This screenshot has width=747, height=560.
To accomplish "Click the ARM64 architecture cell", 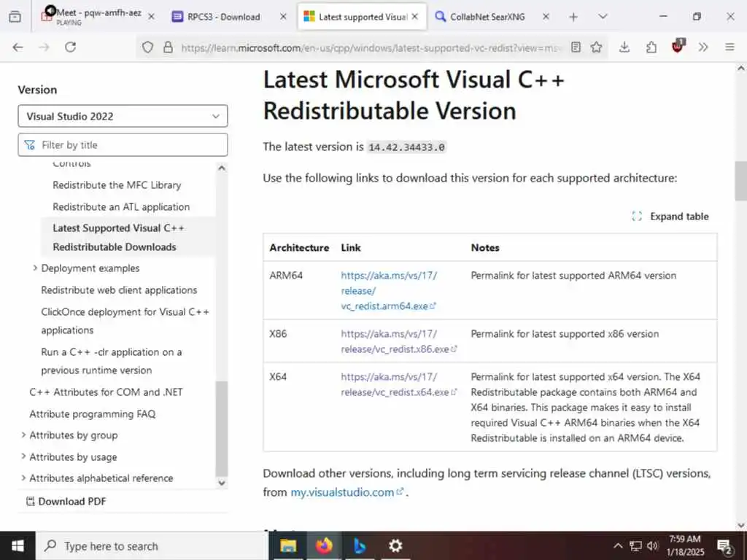I will (286, 276).
